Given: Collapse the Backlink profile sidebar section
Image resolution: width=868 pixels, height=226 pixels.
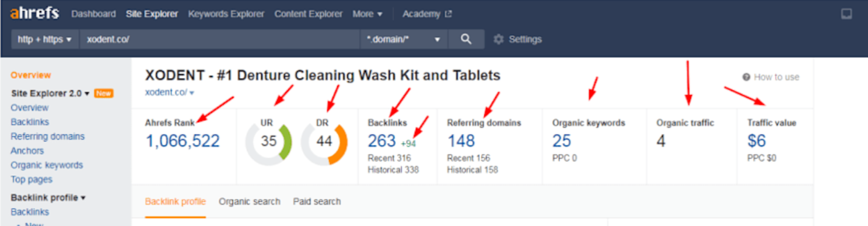Looking at the screenshot, I should click(x=48, y=197).
